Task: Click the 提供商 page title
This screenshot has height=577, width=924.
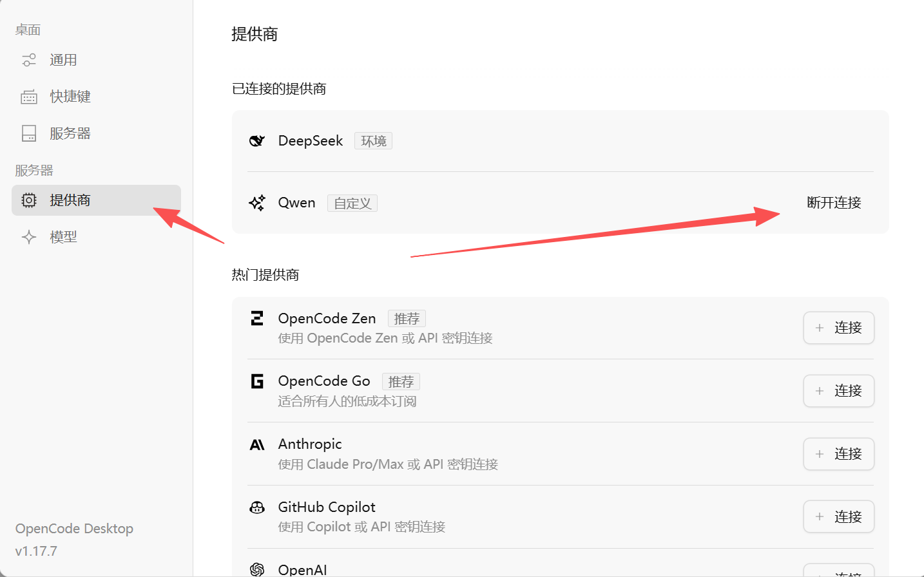Action: (x=255, y=34)
